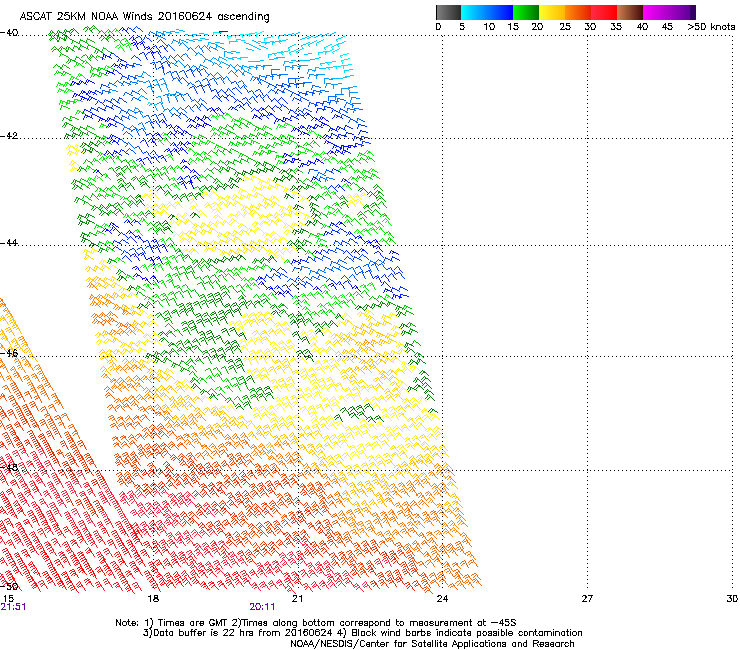The image size is (740, 650).
Task: Click the '25' legend scale value
Action: [x=565, y=27]
